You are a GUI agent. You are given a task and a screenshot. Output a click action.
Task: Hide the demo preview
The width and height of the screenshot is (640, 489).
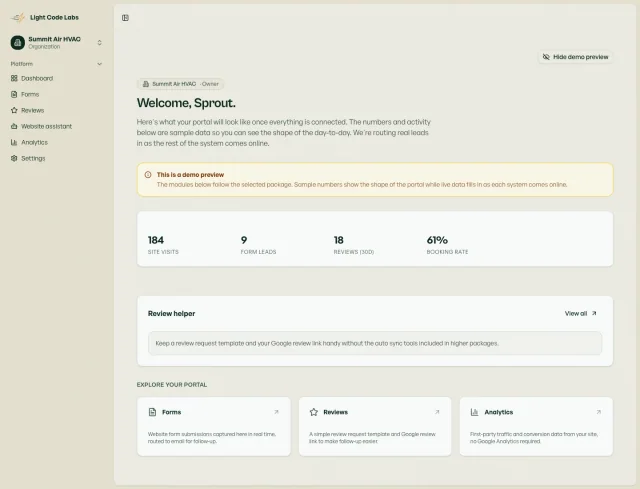tap(576, 57)
